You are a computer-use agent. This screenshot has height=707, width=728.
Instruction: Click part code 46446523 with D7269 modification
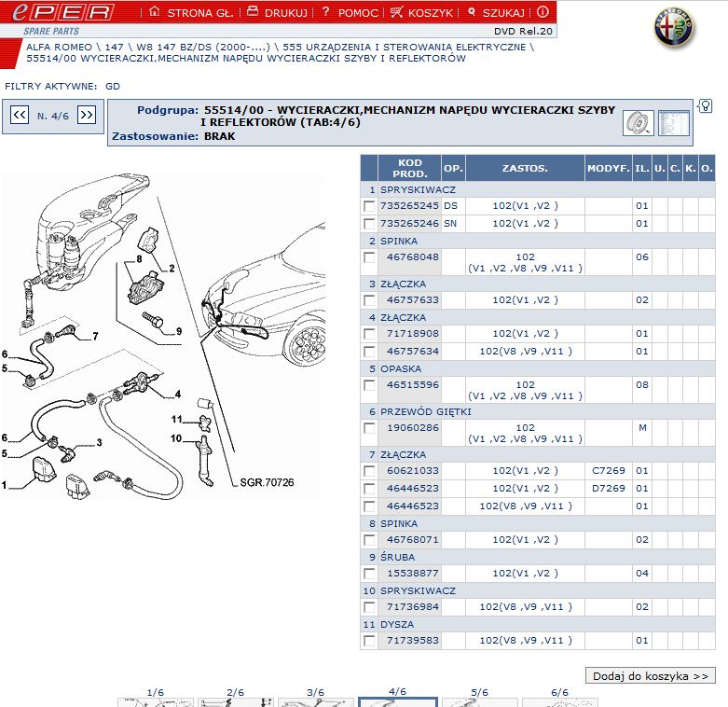(x=413, y=488)
